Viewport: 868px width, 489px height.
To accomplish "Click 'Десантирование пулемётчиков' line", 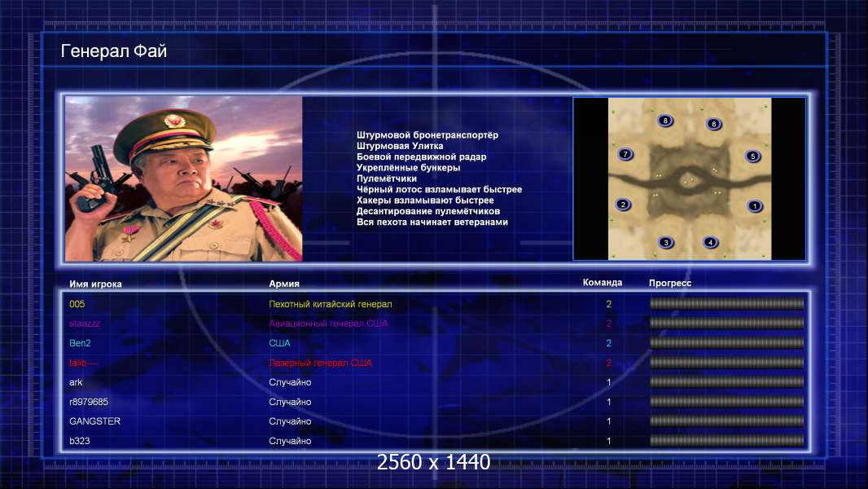I will (x=428, y=211).
